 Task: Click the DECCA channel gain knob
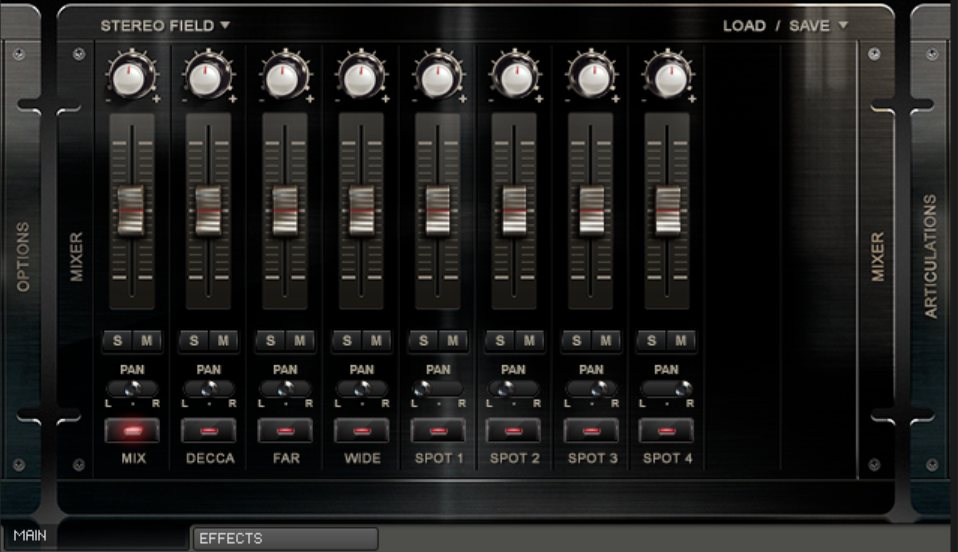click(208, 77)
